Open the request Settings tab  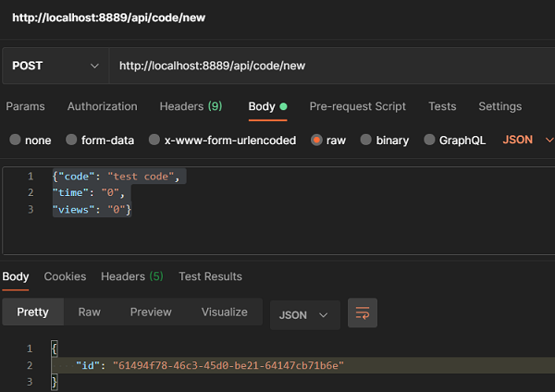[499, 106]
